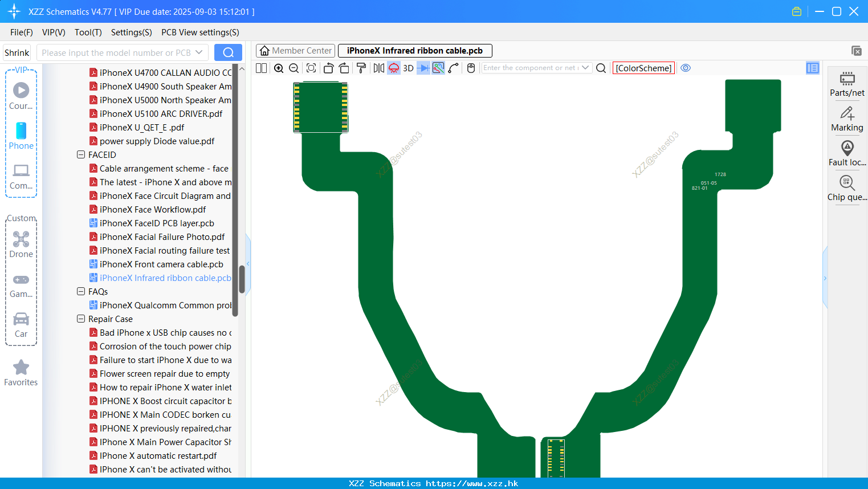The height and width of the screenshot is (489, 868).
Task: Open the VIP(V) menu
Action: pyautogui.click(x=54, y=32)
